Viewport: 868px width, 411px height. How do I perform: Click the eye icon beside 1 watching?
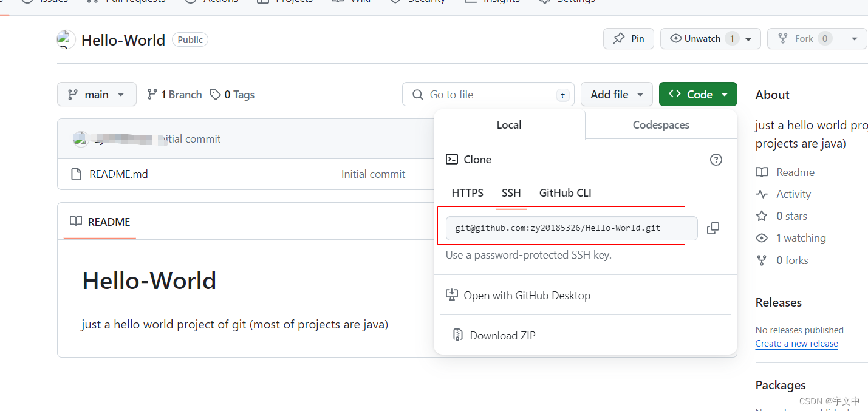(x=762, y=238)
